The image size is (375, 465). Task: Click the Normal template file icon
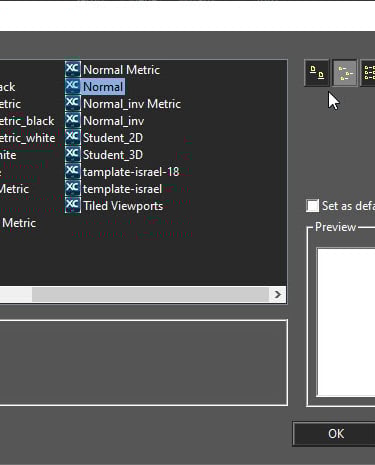[72, 86]
